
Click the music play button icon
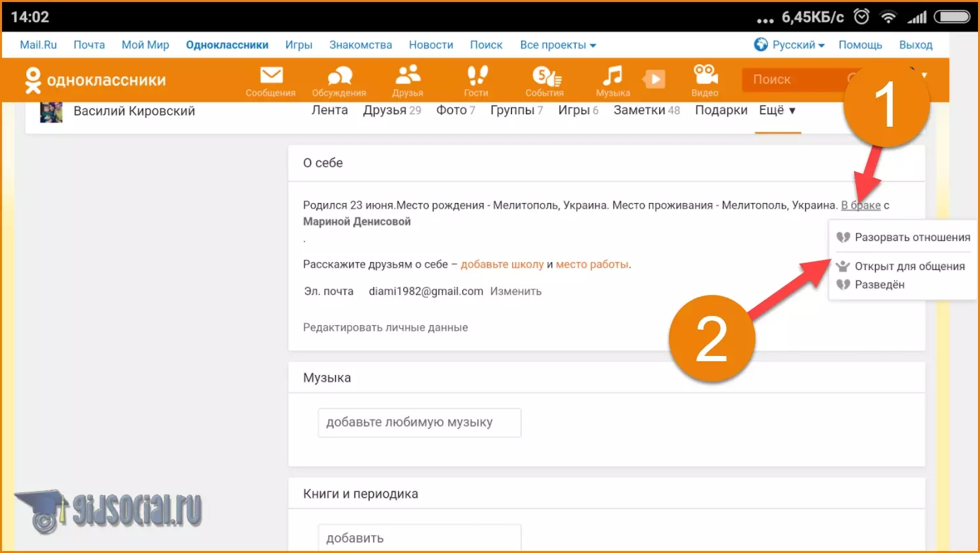coord(654,79)
